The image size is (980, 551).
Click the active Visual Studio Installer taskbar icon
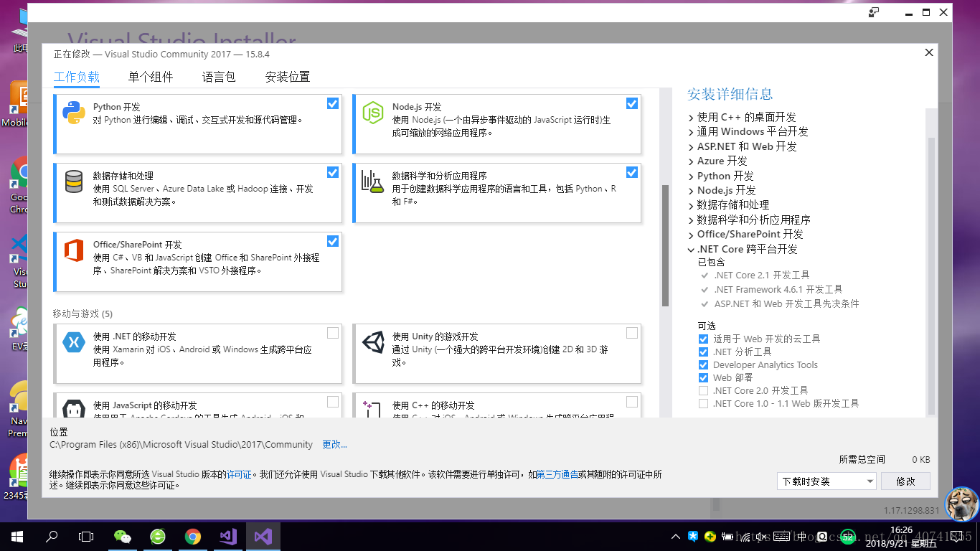pos(263,537)
